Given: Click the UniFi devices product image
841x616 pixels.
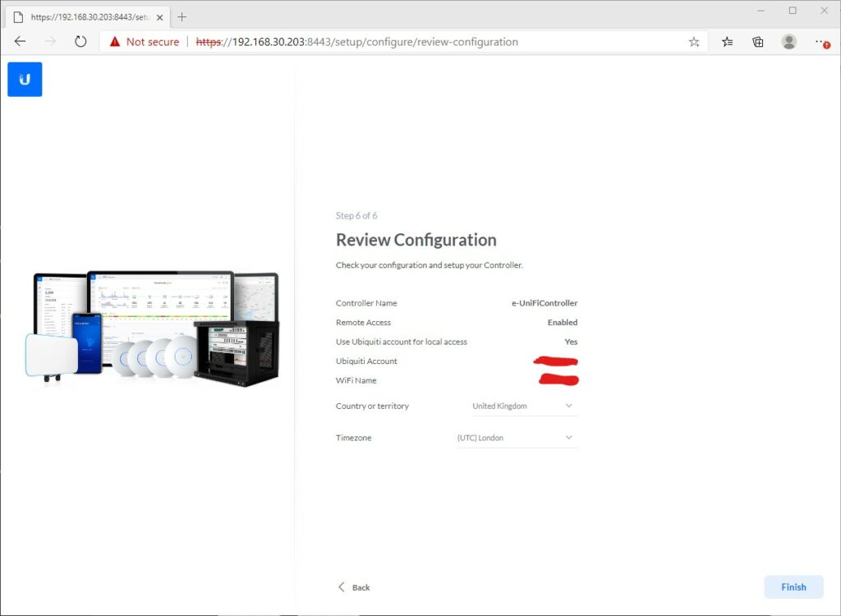Looking at the screenshot, I should tap(152, 329).
